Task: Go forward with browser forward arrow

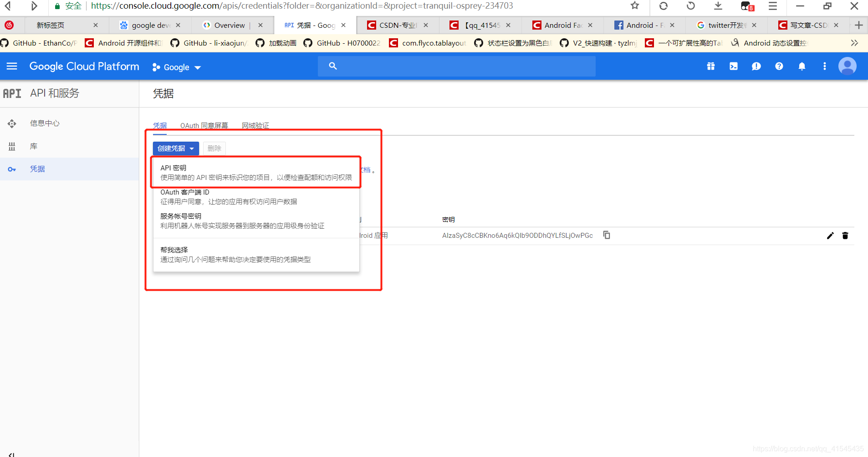Action: click(34, 6)
